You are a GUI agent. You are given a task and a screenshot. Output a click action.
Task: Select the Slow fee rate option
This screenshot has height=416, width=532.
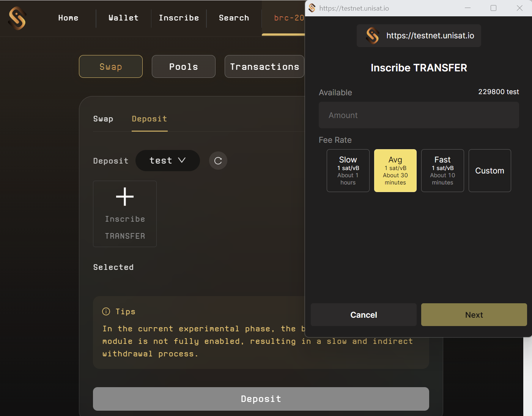tap(348, 170)
